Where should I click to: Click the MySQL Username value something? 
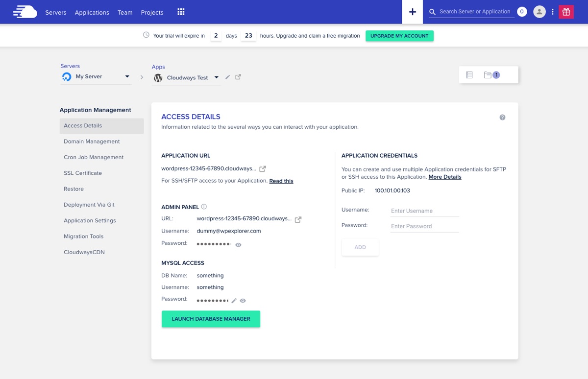click(210, 287)
